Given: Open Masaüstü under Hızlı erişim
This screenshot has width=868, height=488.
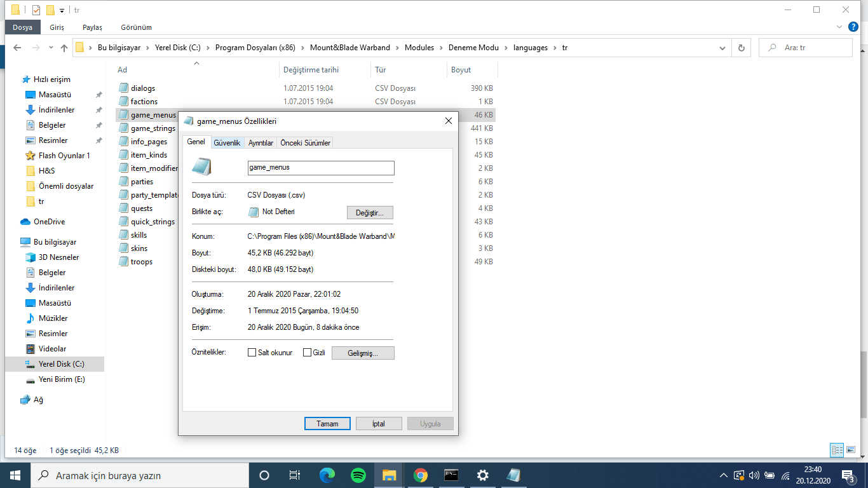Looking at the screenshot, I should click(x=55, y=95).
